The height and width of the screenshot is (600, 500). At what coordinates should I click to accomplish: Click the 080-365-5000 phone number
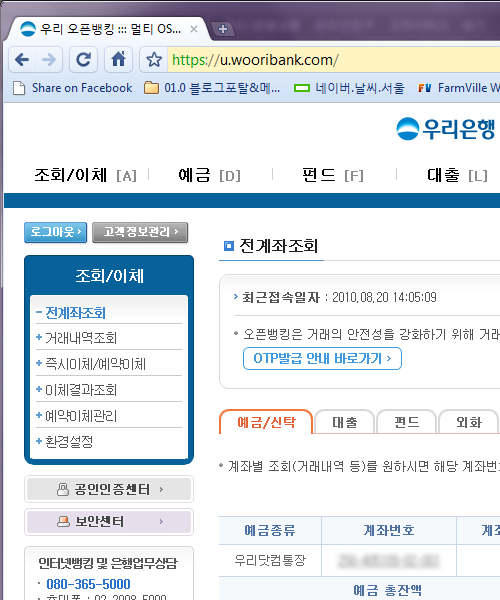tap(88, 584)
